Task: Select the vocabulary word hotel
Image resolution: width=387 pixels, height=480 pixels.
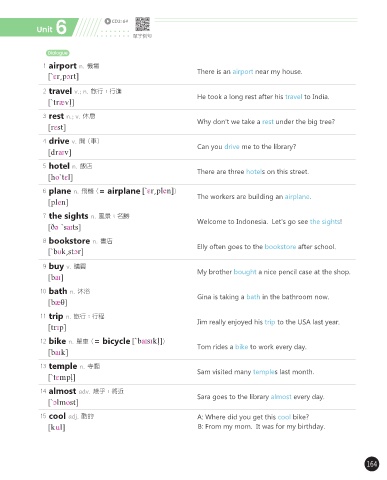Action: pos(59,166)
